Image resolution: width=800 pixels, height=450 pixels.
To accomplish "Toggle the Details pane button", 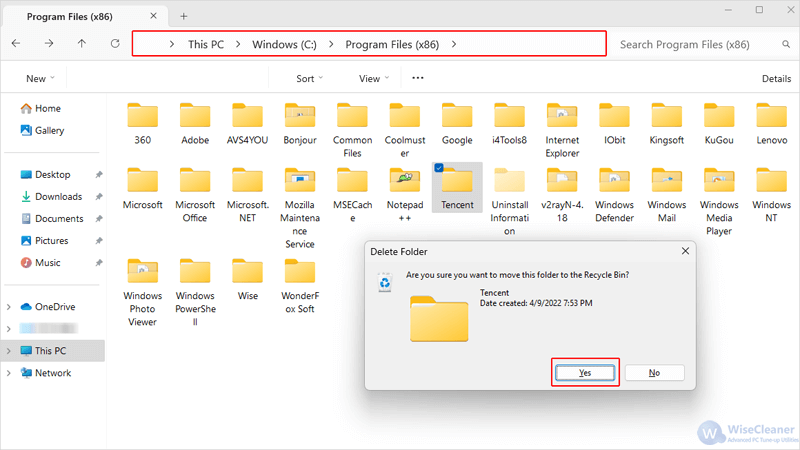I will pyautogui.click(x=776, y=79).
